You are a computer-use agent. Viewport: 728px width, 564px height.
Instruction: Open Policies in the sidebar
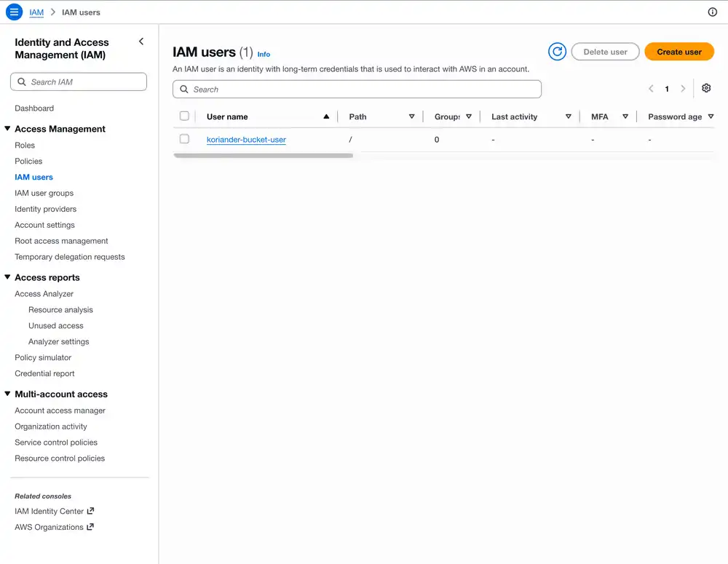28,161
